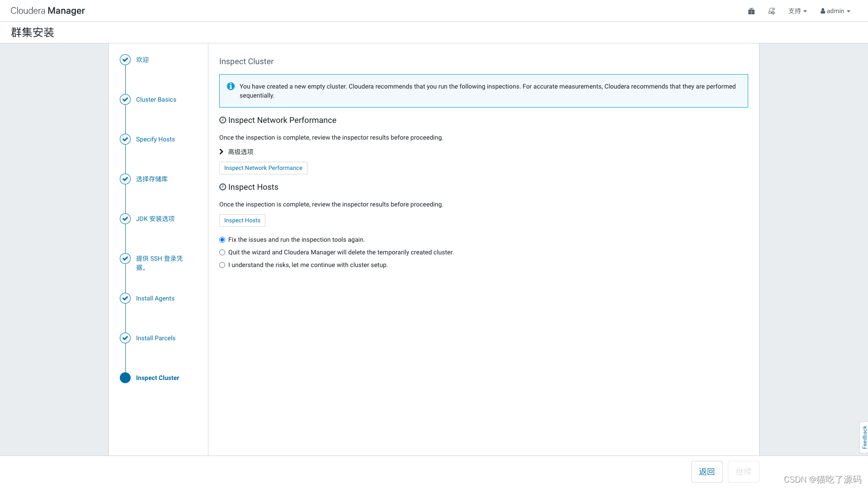Screen dimensions: 868x488
Task: Select I understand the risks radio option
Action: coord(222,265)
